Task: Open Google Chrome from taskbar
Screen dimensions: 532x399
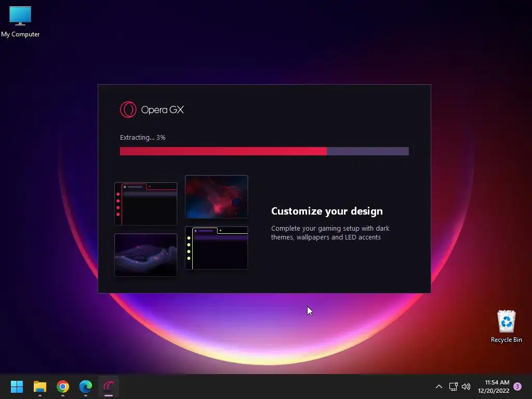Action: point(63,387)
